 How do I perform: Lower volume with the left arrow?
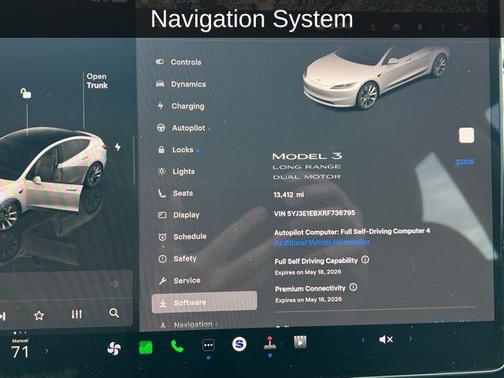[x=363, y=340]
